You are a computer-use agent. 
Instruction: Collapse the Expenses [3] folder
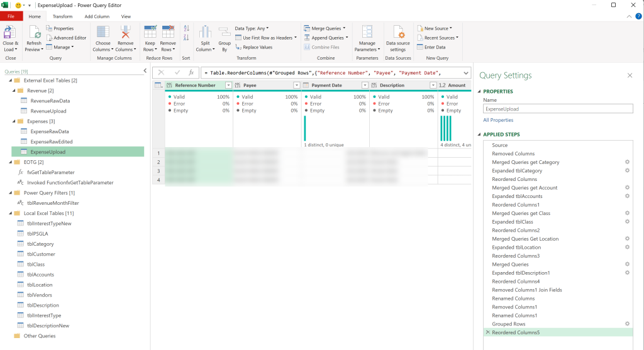click(x=14, y=121)
